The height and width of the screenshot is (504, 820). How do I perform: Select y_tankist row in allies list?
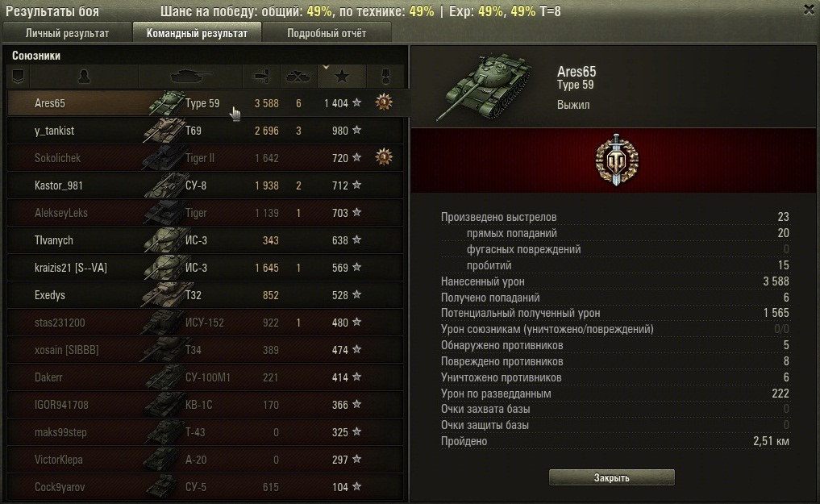coord(205,131)
